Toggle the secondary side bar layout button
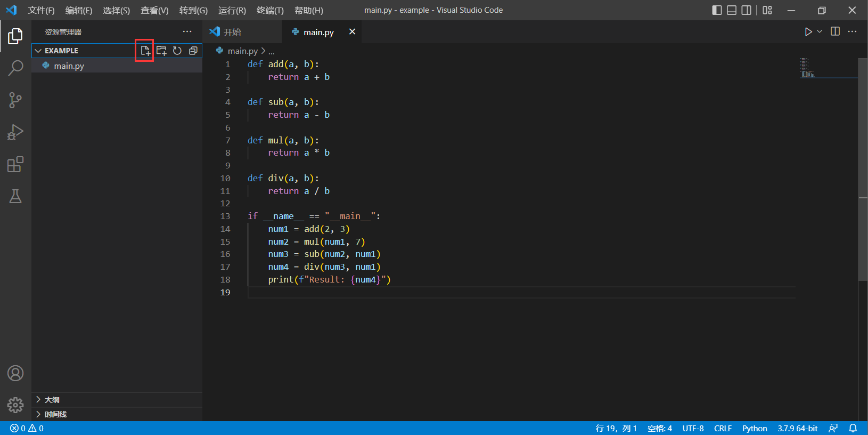Viewport: 868px width, 435px height. [x=747, y=10]
